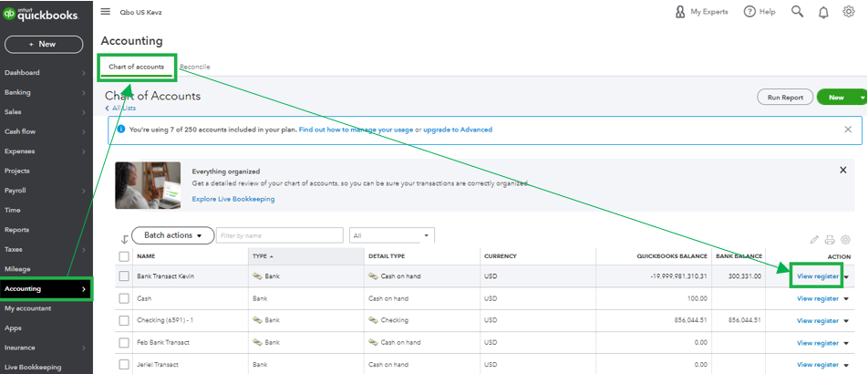The image size is (868, 374).
Task: Toggle the select-all checkbox in table header
Action: point(125,256)
